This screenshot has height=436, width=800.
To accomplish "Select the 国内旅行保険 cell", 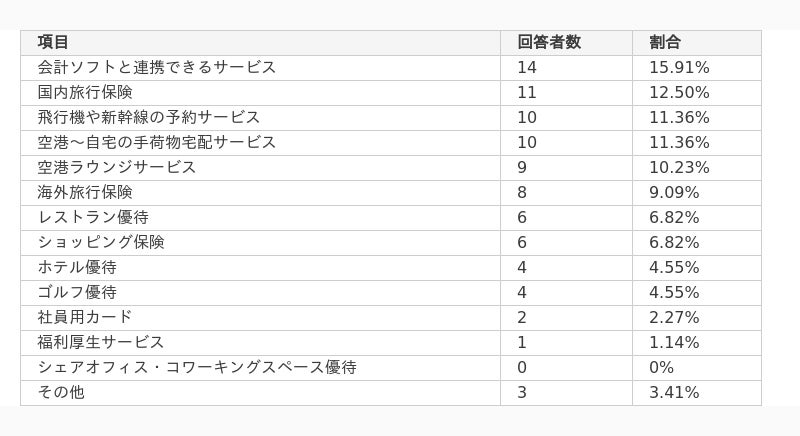I will (x=260, y=93).
